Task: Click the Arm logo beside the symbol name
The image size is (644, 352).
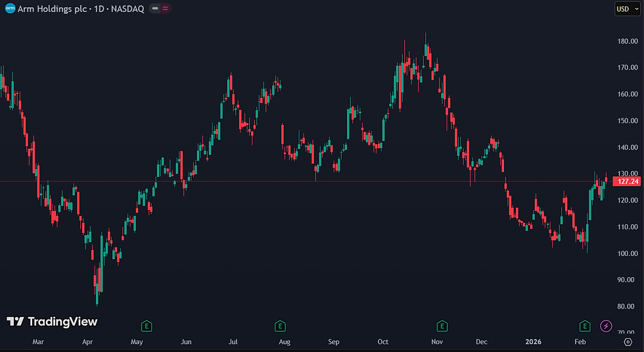Action: (x=10, y=8)
